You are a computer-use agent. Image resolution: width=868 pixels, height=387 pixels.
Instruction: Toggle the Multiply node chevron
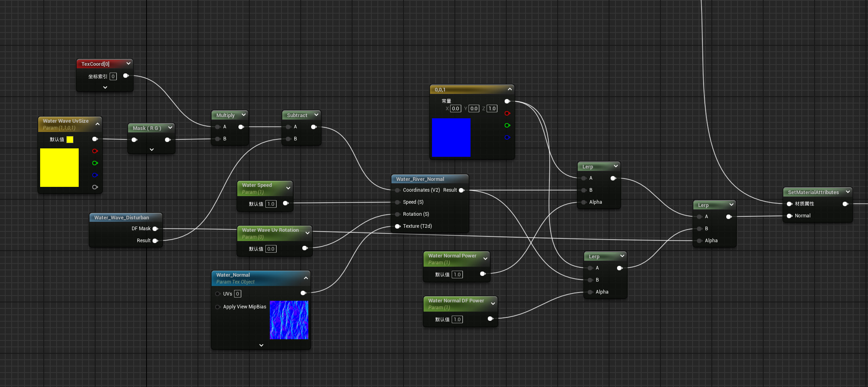click(x=244, y=115)
